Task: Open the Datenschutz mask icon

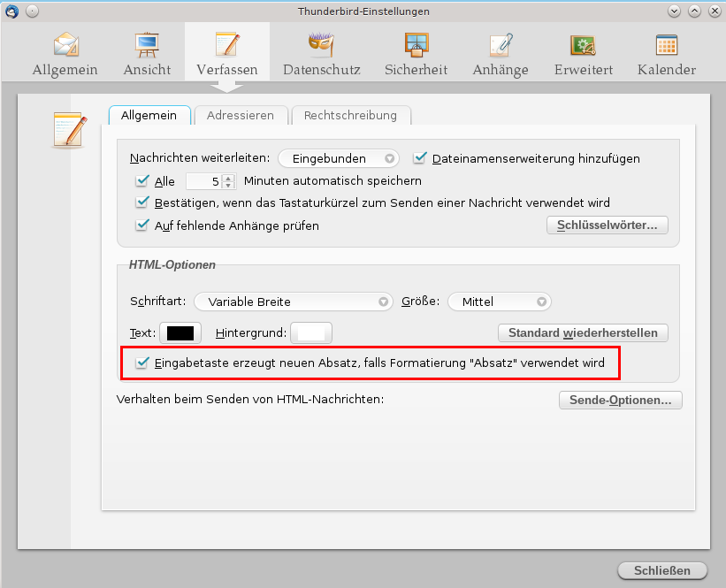Action: tap(321, 45)
